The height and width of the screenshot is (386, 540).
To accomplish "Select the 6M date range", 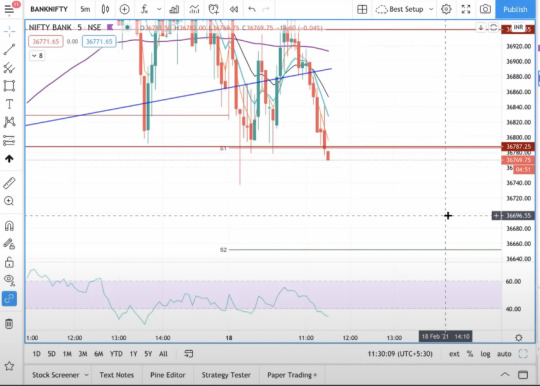I will pyautogui.click(x=98, y=354).
